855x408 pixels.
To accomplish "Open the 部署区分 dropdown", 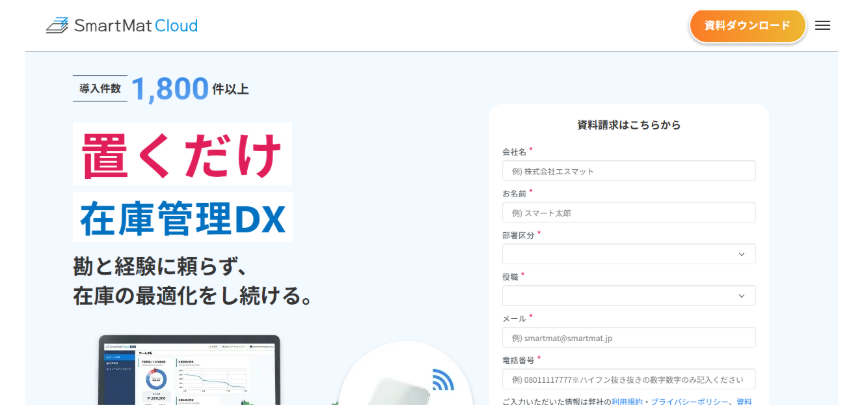I will (x=628, y=254).
